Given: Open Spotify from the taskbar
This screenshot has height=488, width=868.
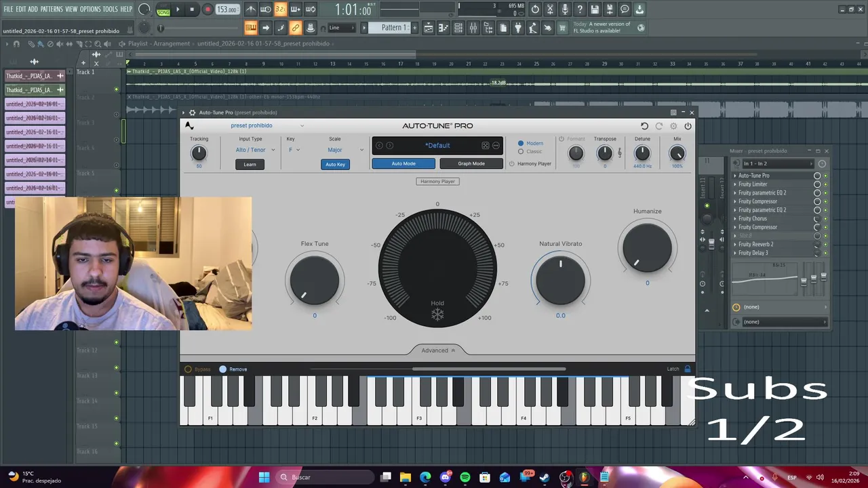Looking at the screenshot, I should coord(465,478).
